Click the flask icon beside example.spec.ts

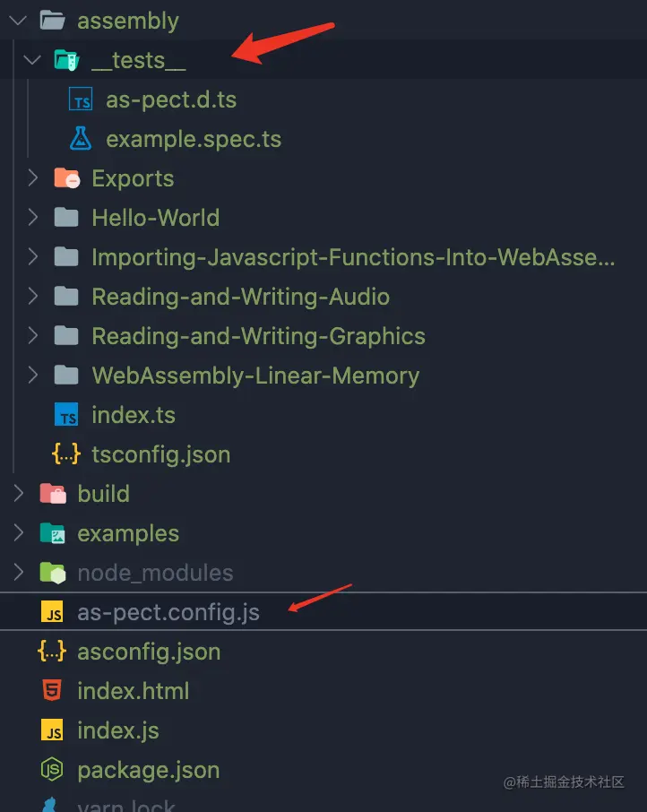point(81,139)
